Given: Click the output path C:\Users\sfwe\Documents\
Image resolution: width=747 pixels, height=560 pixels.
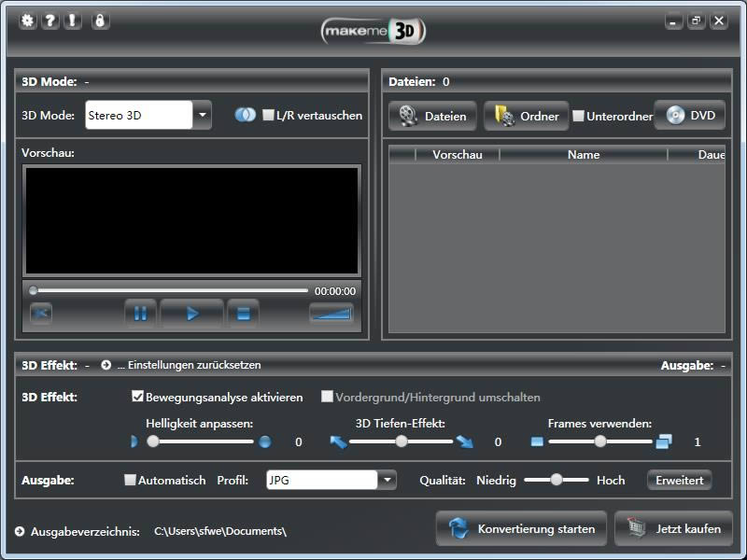Looking at the screenshot, I should point(220,531).
